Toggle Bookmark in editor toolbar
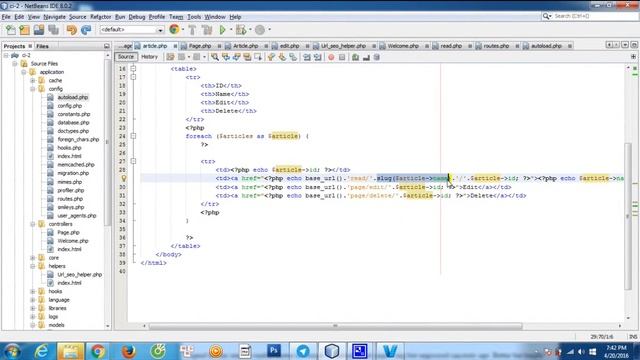The height and width of the screenshot is (360, 640). 293,57
